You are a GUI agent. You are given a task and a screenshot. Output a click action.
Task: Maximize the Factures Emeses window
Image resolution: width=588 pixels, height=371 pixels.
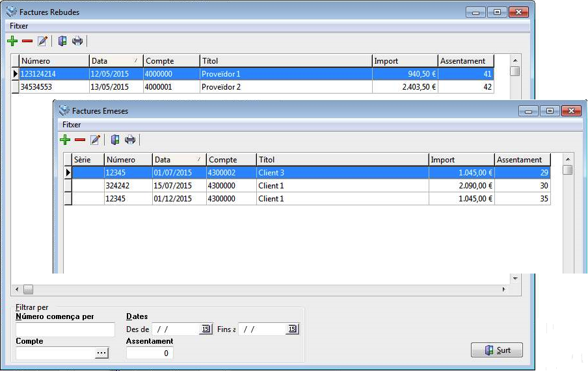point(550,111)
